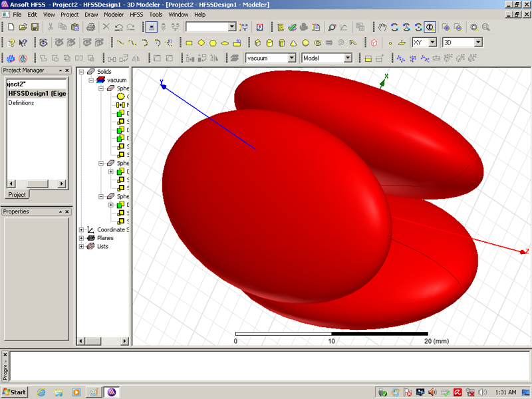This screenshot has height=399, width=532.
Task: Select the Draw Line tool
Action: (120, 43)
